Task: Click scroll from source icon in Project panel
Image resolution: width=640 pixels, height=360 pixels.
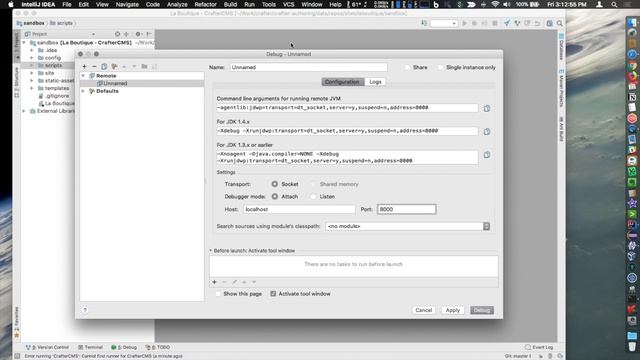Action: tap(118, 34)
